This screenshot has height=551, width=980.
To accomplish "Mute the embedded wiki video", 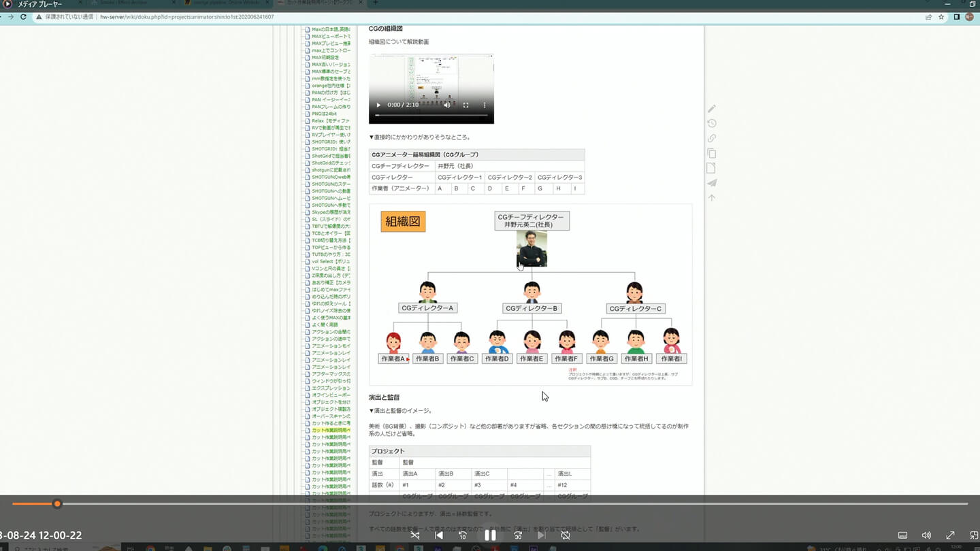I will coord(447,105).
